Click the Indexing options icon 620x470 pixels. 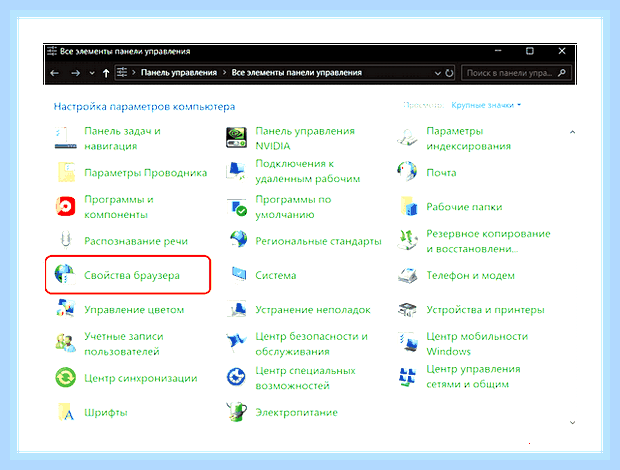coord(407,138)
